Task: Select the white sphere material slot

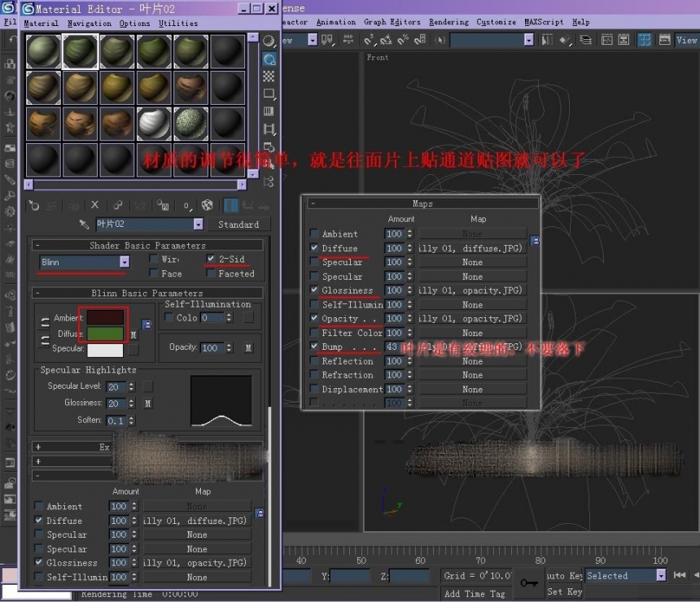Action: 154,124
